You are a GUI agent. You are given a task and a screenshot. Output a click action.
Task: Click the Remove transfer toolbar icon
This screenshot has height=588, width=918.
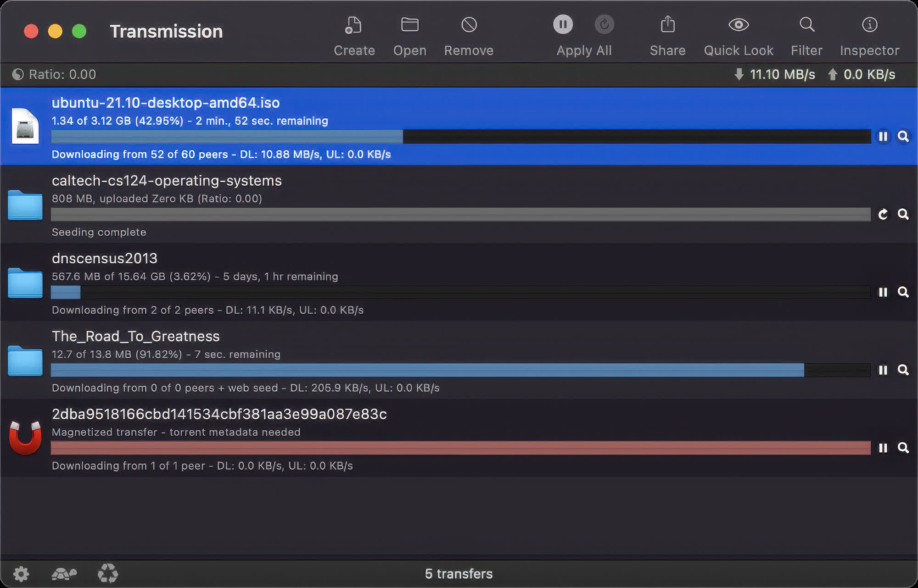coord(469,25)
